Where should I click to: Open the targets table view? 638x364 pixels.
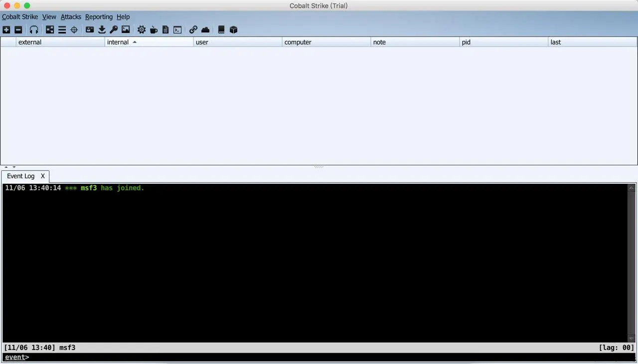(x=74, y=30)
